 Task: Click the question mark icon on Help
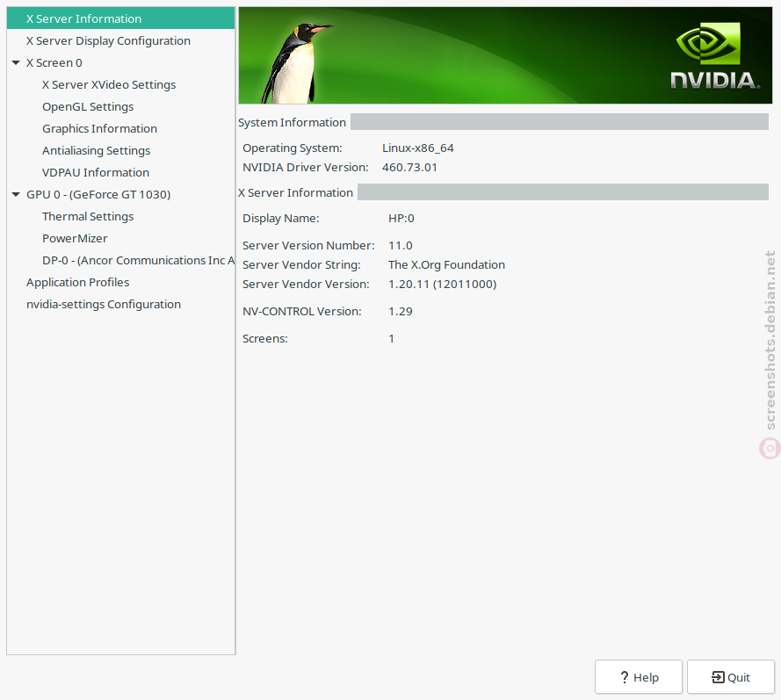[x=625, y=677]
